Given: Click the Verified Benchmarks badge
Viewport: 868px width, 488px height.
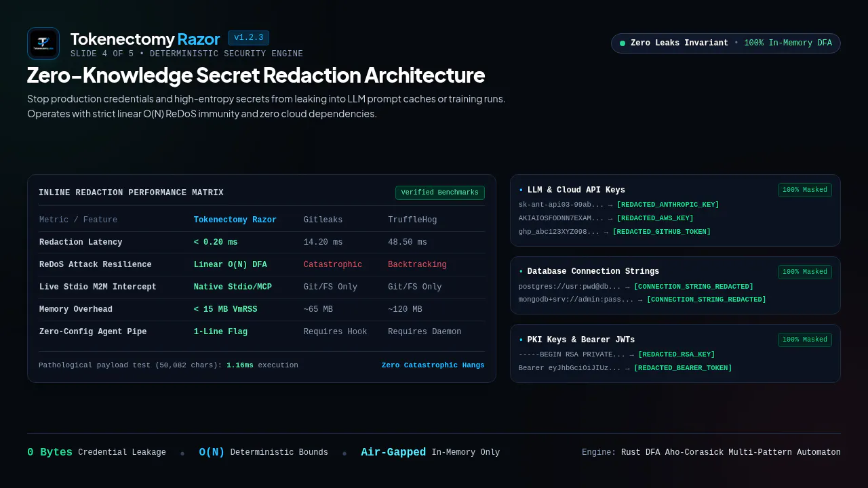Looking at the screenshot, I should point(440,192).
